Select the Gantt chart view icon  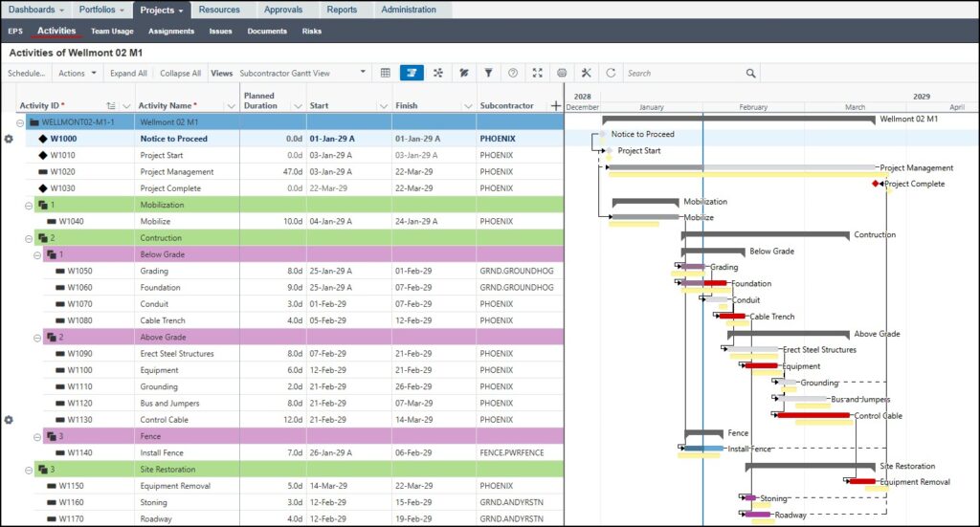tap(412, 73)
